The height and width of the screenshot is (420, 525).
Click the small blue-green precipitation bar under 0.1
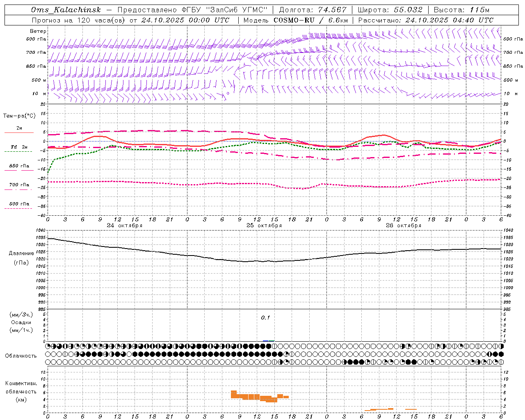click(269, 340)
